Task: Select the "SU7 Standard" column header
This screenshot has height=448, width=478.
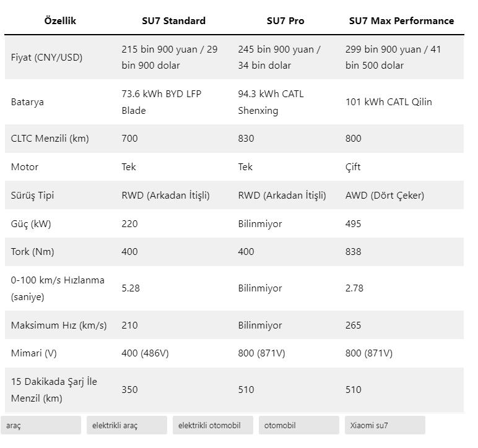Action: (x=173, y=20)
